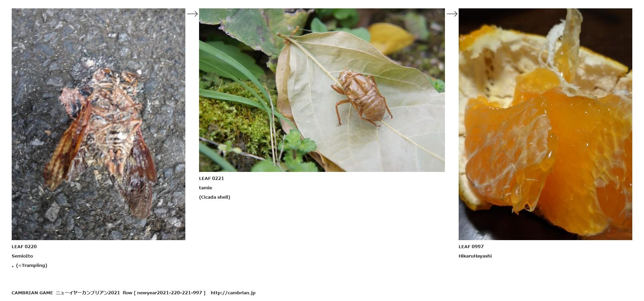Click the (Cicada shell) caption text
Screen dimensions: 644x301
point(214,197)
